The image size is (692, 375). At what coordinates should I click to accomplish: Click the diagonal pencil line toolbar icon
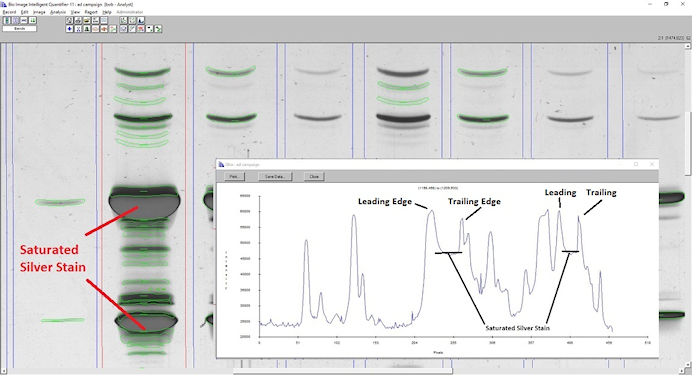point(132,29)
